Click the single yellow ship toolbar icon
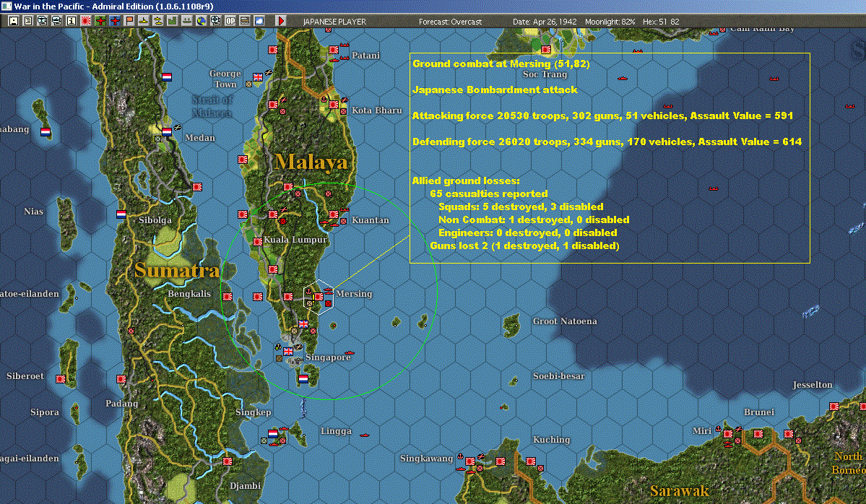 point(144,21)
